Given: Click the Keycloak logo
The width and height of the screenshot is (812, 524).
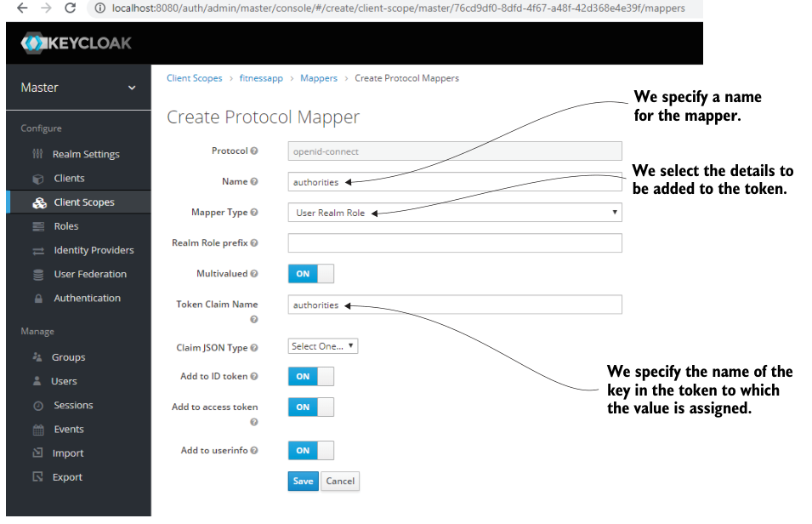Looking at the screenshot, I should click(x=77, y=43).
